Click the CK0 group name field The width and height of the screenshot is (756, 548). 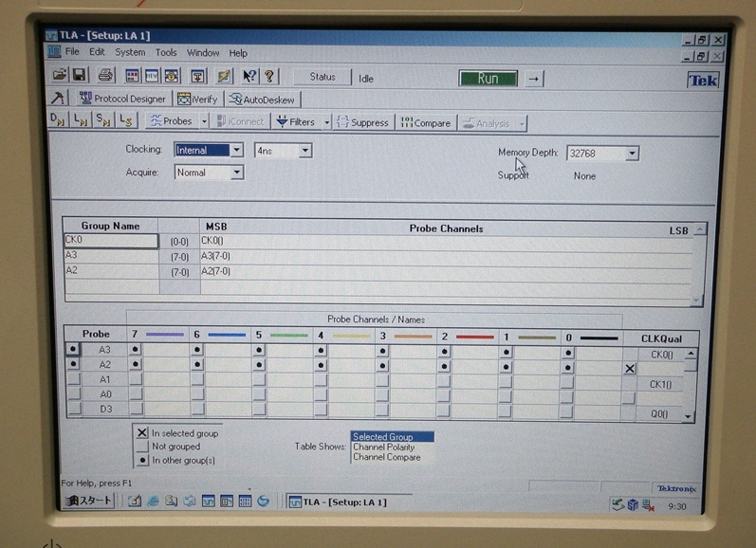(111, 240)
